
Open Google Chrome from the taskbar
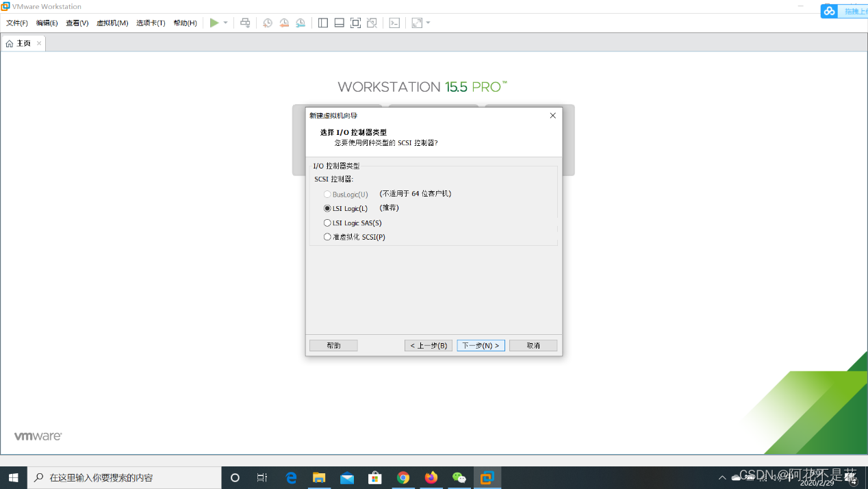pos(403,477)
